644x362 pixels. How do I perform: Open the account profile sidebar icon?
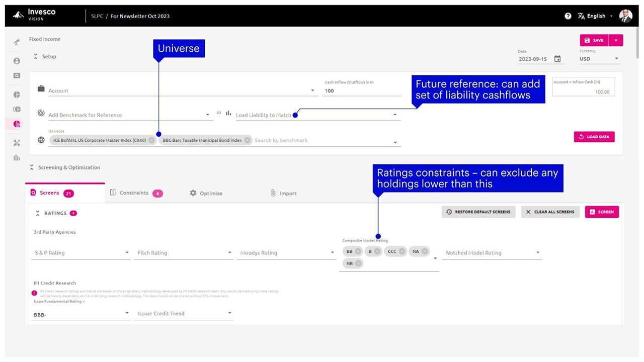17,61
